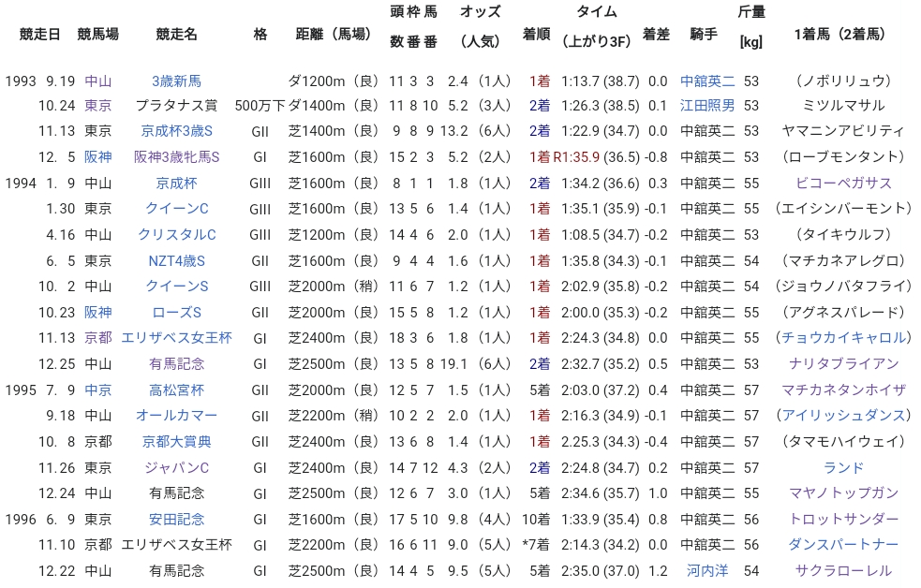Click the ジャパンC race link
Image resolution: width=921 pixels, height=588 pixels.
tap(176, 467)
